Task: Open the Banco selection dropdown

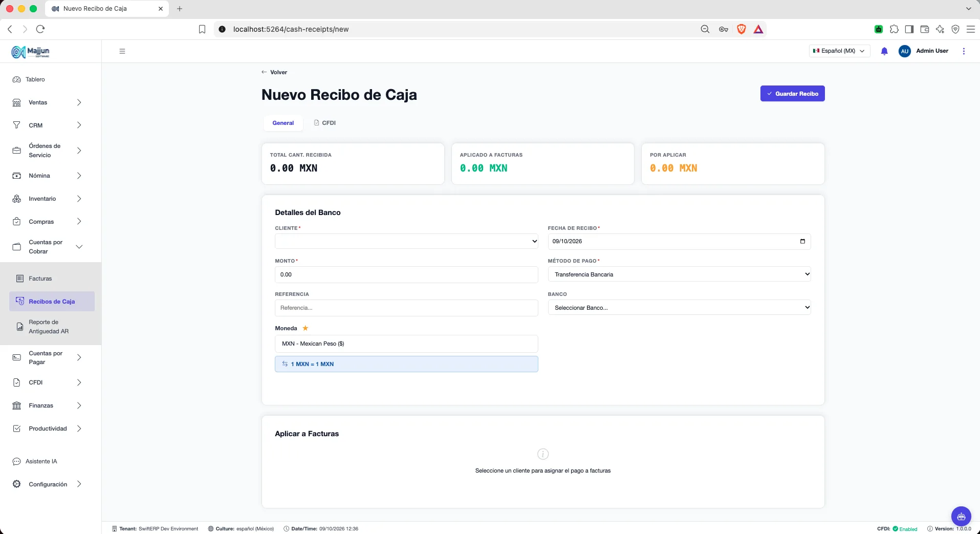Action: [679, 308]
